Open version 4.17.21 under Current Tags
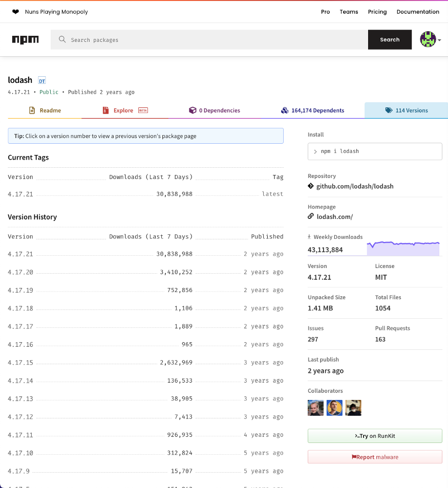Screen dimensions: 448x488 pos(20,194)
